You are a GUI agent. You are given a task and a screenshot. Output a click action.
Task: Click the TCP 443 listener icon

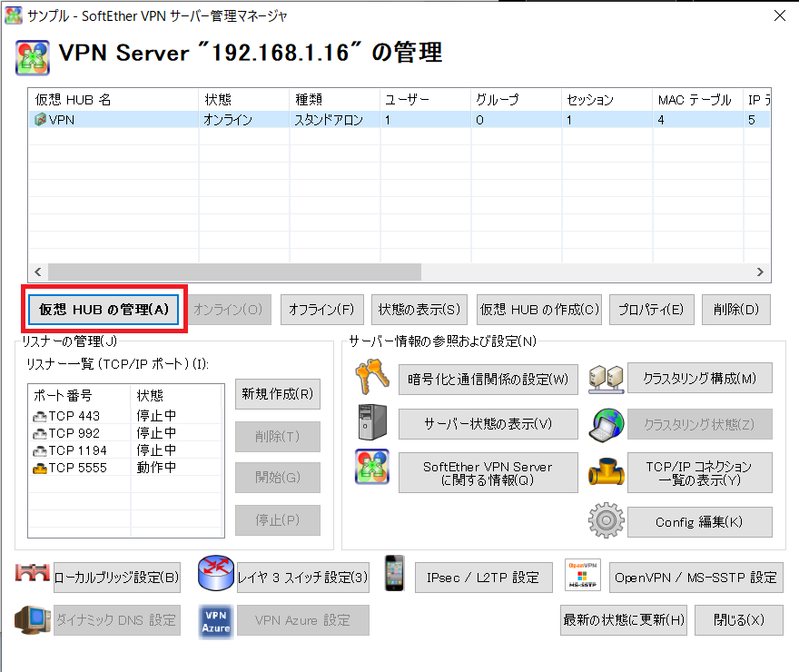point(40,416)
